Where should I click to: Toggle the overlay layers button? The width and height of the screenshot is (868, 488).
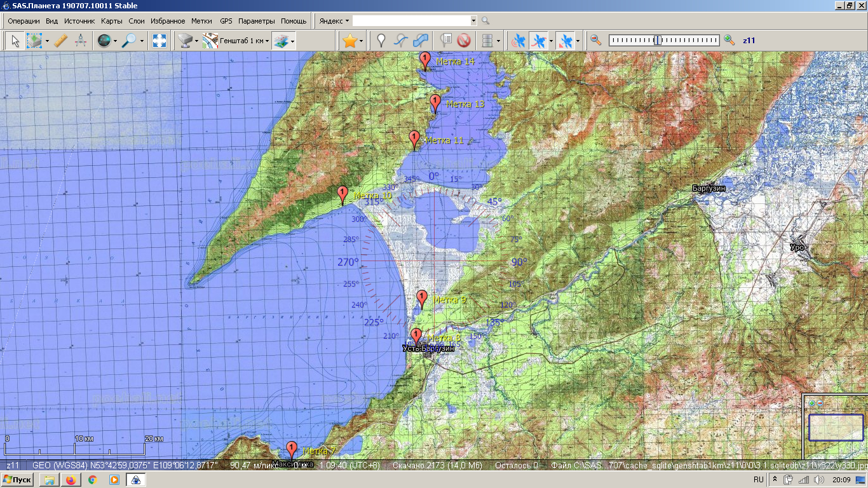pyautogui.click(x=280, y=41)
